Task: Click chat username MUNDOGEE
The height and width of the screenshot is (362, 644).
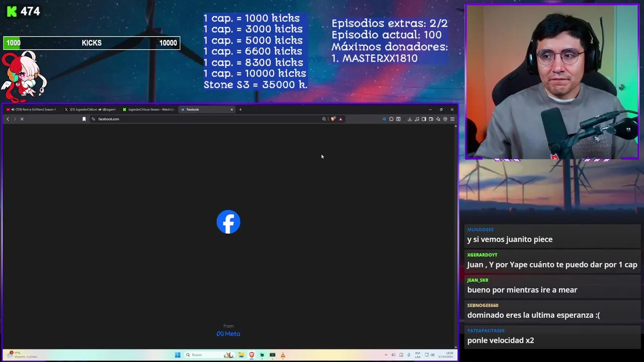Action: 480,230
